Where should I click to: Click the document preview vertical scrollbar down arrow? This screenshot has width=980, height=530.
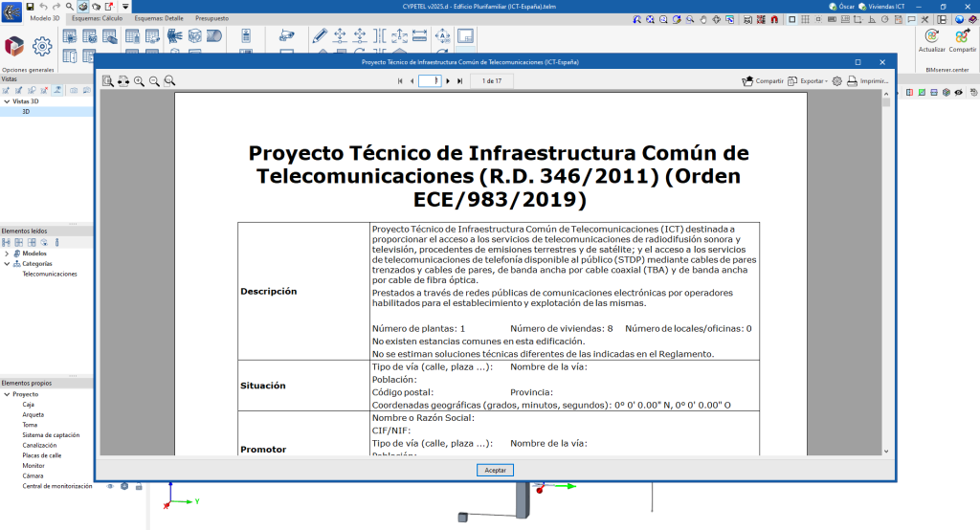[885, 452]
